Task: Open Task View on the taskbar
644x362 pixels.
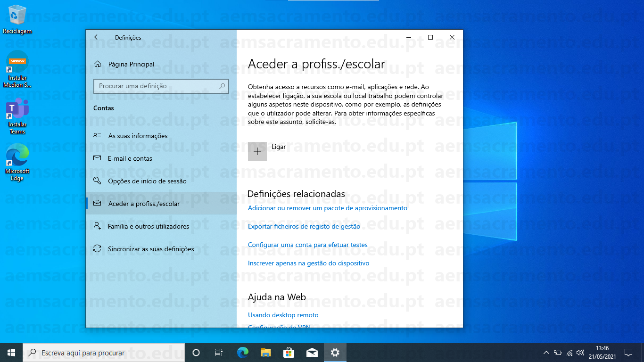Action: pyautogui.click(x=219, y=352)
